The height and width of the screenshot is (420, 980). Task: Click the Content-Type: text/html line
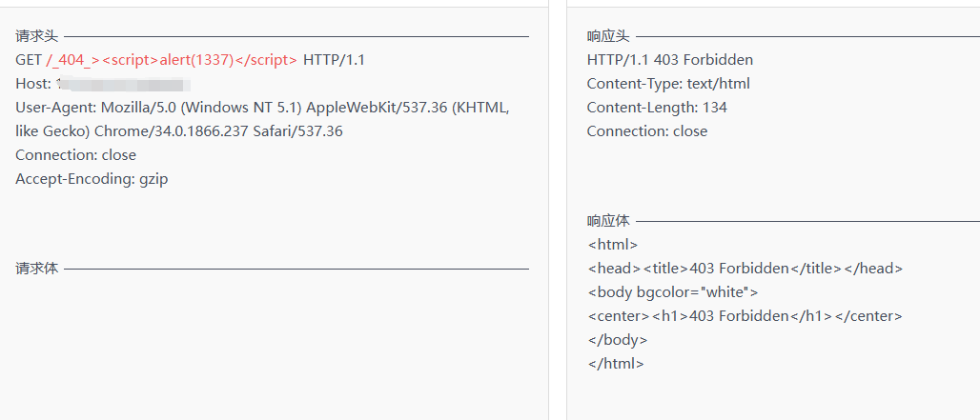pyautogui.click(x=667, y=84)
